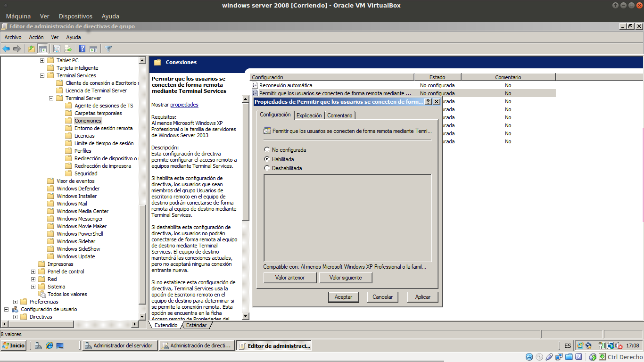Screen dimensions: 644x362
Task: Select the Seguridad folder in tree
Action: (x=86, y=173)
